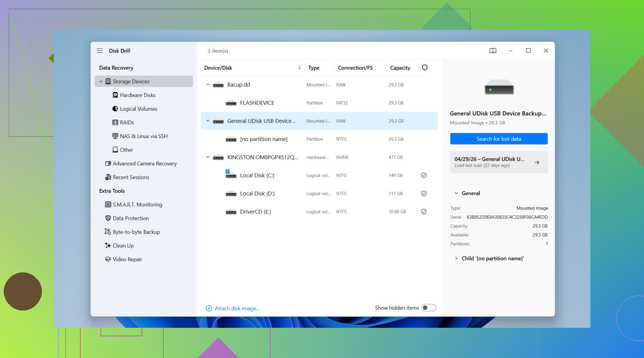This screenshot has height=358, width=644.
Task: Click the S.M.A.R.T. Monitoring icon
Action: point(108,204)
